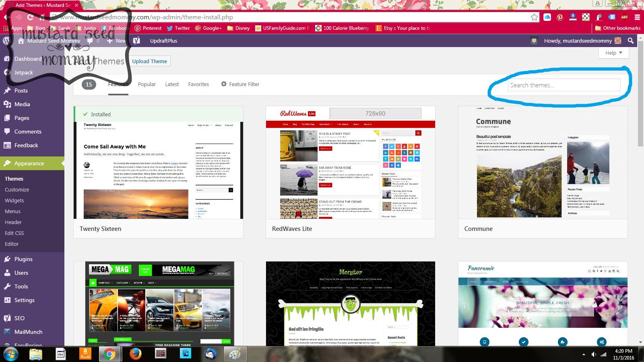Launch File Explorer from the taskbar

click(36, 354)
